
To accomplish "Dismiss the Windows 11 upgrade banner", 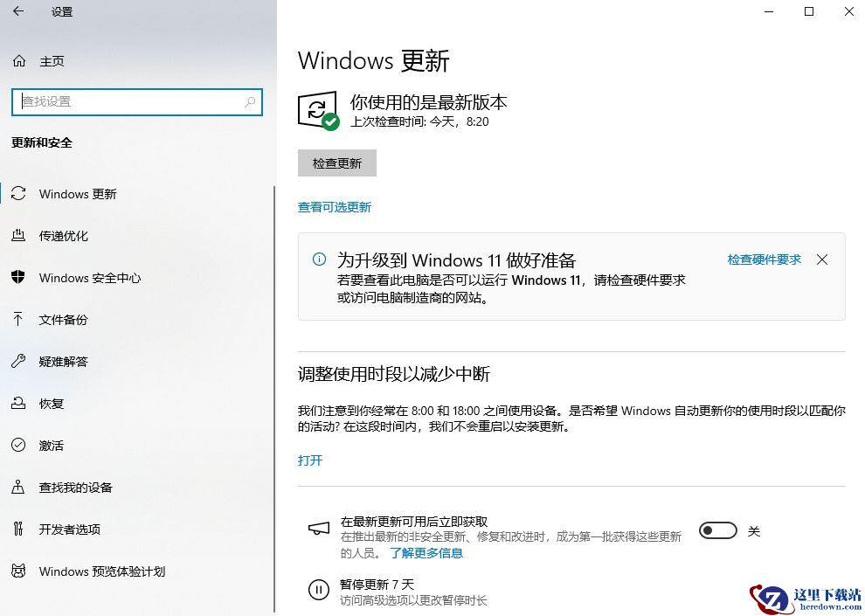I will click(822, 260).
